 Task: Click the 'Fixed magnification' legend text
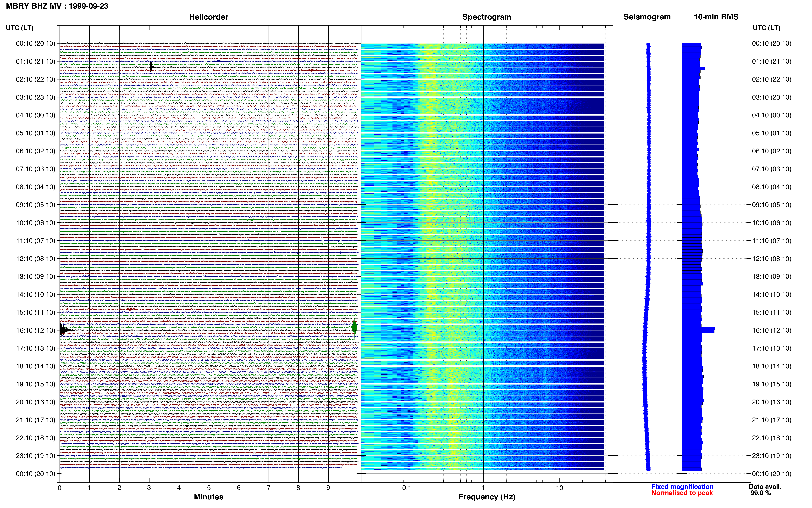[x=682, y=486]
